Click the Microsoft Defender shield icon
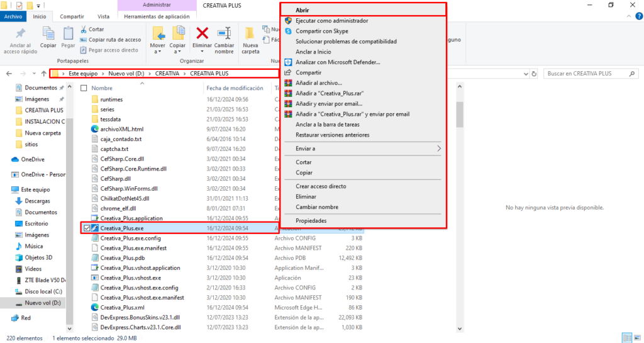The height and width of the screenshot is (343, 644). coord(288,62)
